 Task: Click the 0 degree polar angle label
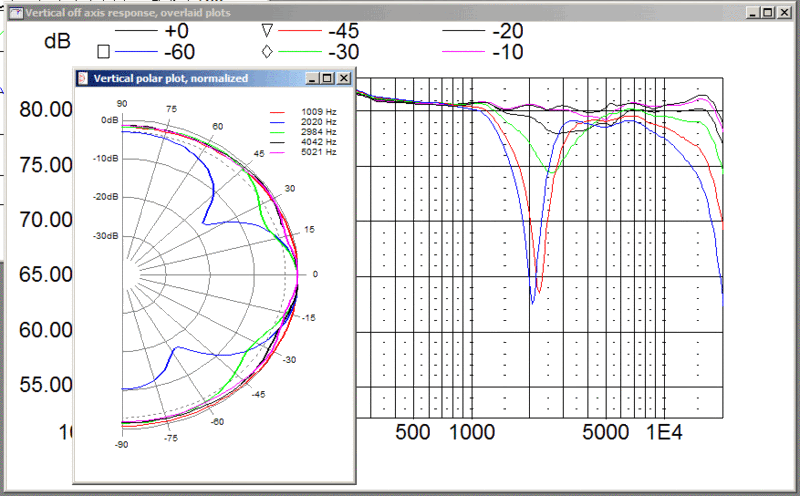coord(315,275)
